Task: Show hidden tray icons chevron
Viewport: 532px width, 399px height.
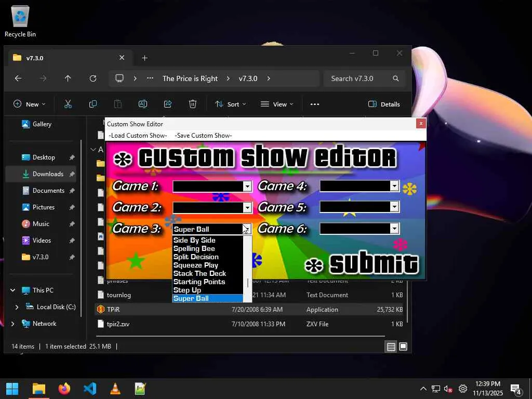Action: [423, 389]
